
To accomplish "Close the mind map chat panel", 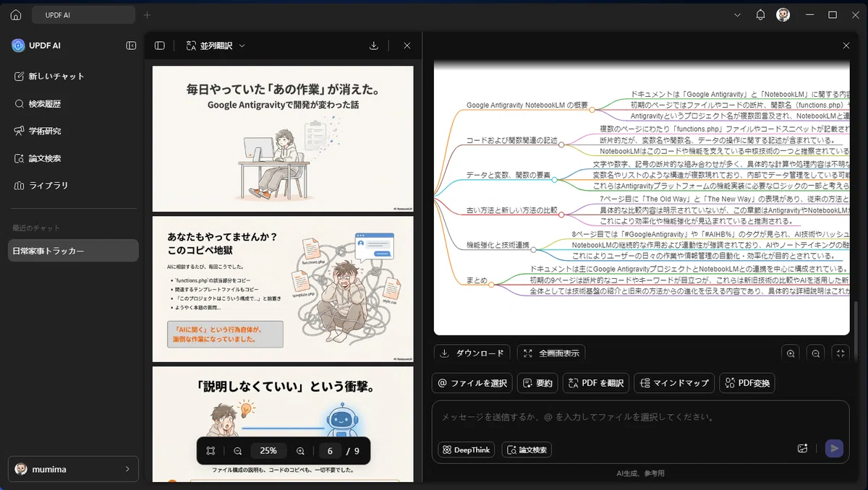I will [846, 46].
